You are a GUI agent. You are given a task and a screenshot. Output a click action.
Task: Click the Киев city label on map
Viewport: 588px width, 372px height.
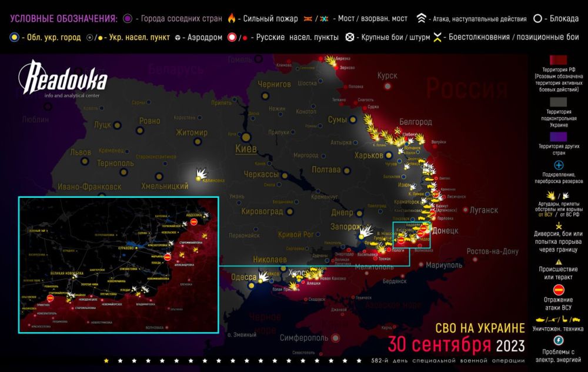pyautogui.click(x=245, y=148)
